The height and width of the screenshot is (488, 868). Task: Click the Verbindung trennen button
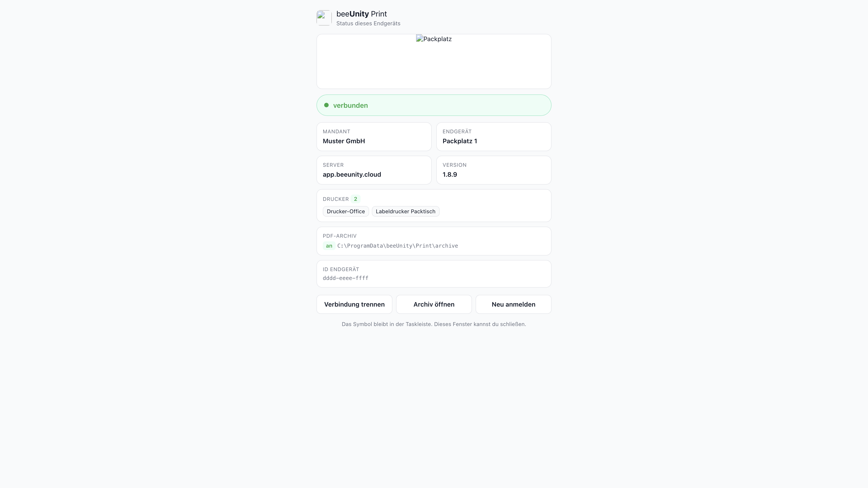point(354,305)
